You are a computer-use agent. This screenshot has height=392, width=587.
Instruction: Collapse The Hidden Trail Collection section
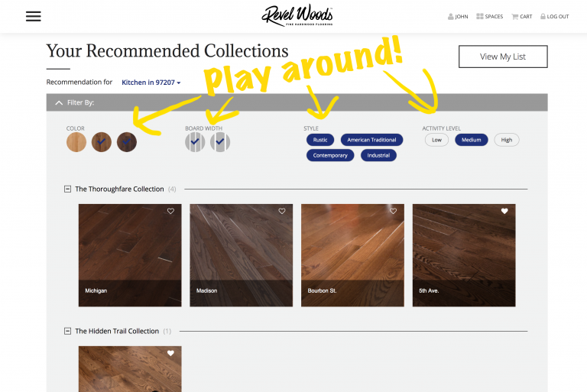(x=67, y=331)
